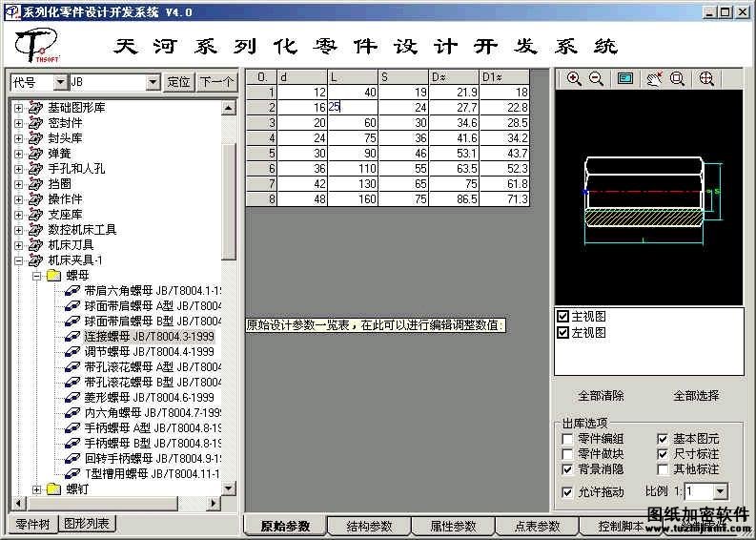Image resolution: width=756 pixels, height=540 pixels.
Task: Click the zoom window magnifier icon
Action: 677,79
